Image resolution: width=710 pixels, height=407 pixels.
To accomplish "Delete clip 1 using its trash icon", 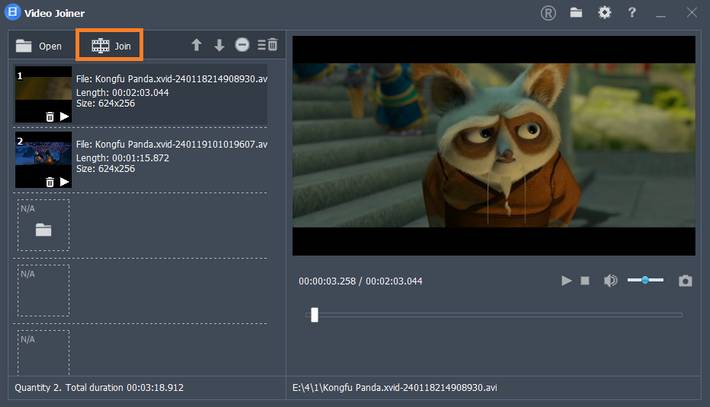I will tap(50, 117).
